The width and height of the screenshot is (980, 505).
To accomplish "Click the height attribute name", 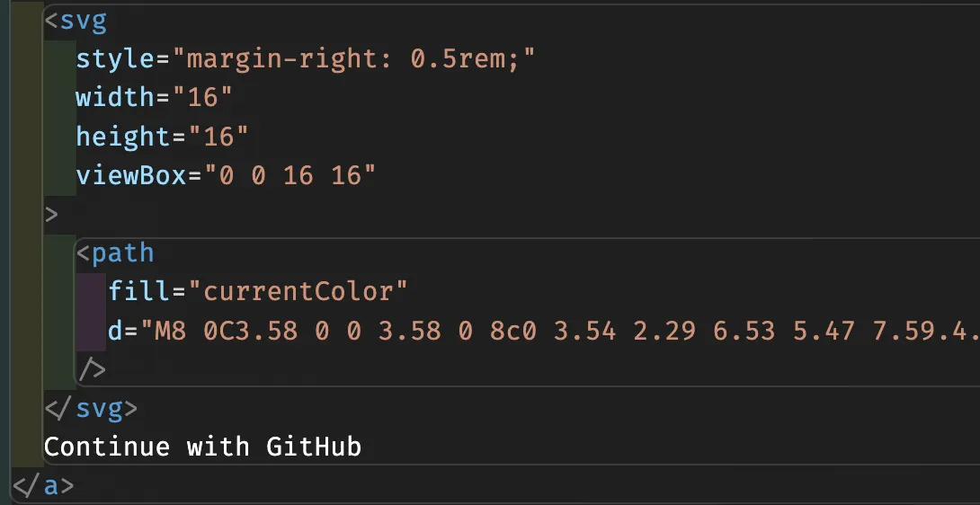I will 123,137.
